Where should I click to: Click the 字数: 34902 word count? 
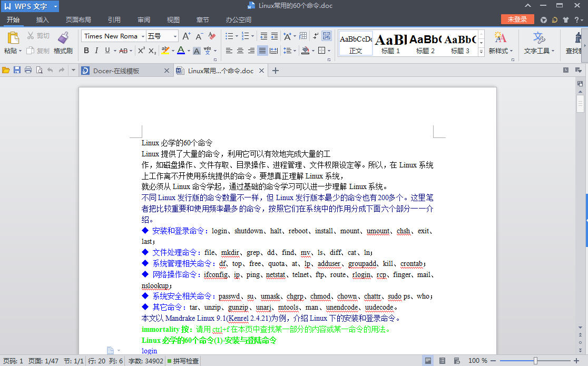tap(145, 361)
